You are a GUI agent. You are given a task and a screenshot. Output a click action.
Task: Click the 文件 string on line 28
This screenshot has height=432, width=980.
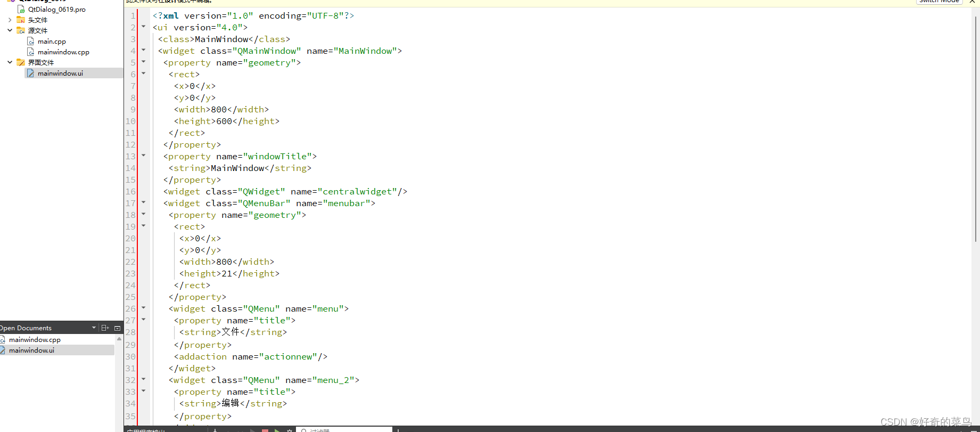pyautogui.click(x=230, y=332)
